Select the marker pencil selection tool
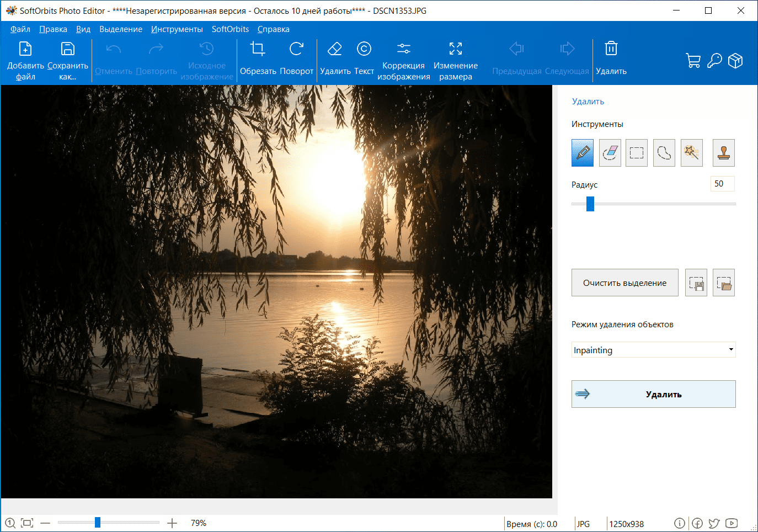 (582, 153)
